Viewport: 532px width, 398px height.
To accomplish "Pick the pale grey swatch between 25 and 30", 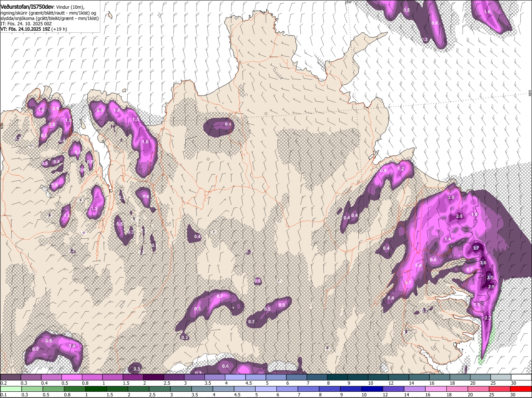I will pyautogui.click(x=501, y=377).
